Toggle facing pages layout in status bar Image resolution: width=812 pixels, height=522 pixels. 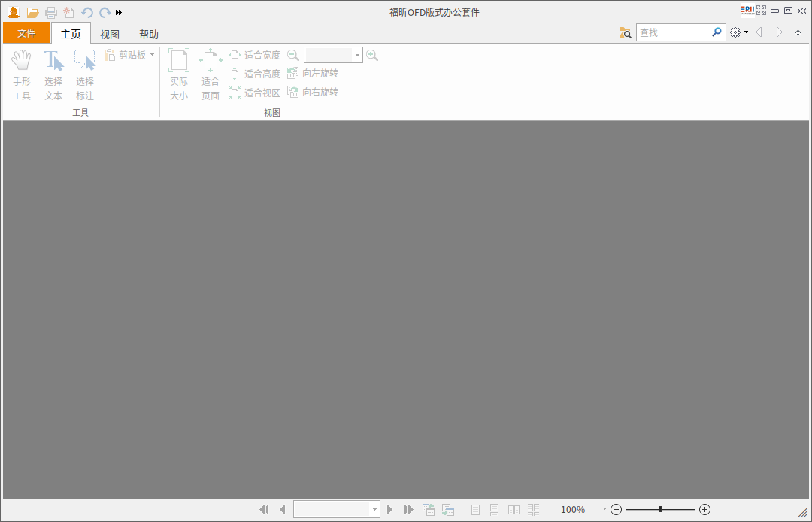(514, 509)
